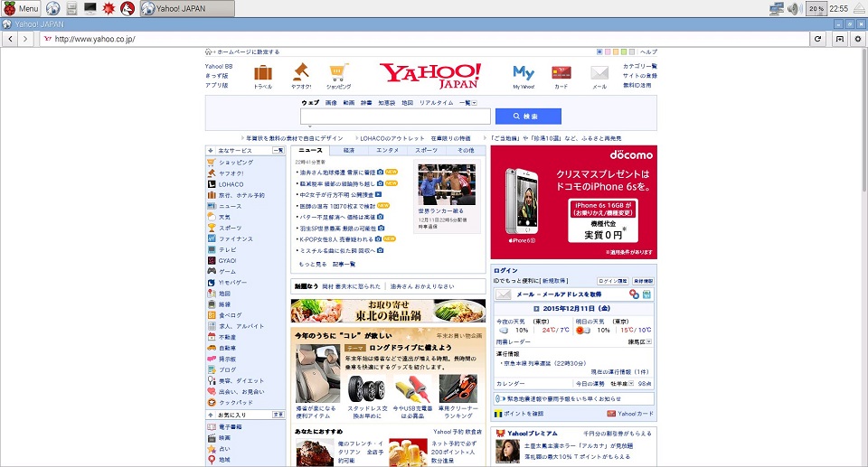This screenshot has height=467, width=868.
Task: Click the volume speaker tray icon
Action: pos(795,8)
